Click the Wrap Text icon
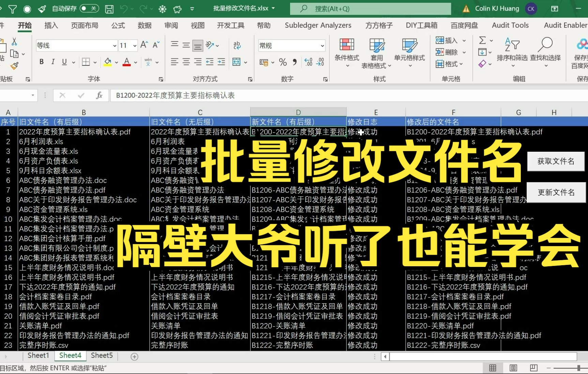Viewport: 588px width, 374px height. [x=237, y=45]
